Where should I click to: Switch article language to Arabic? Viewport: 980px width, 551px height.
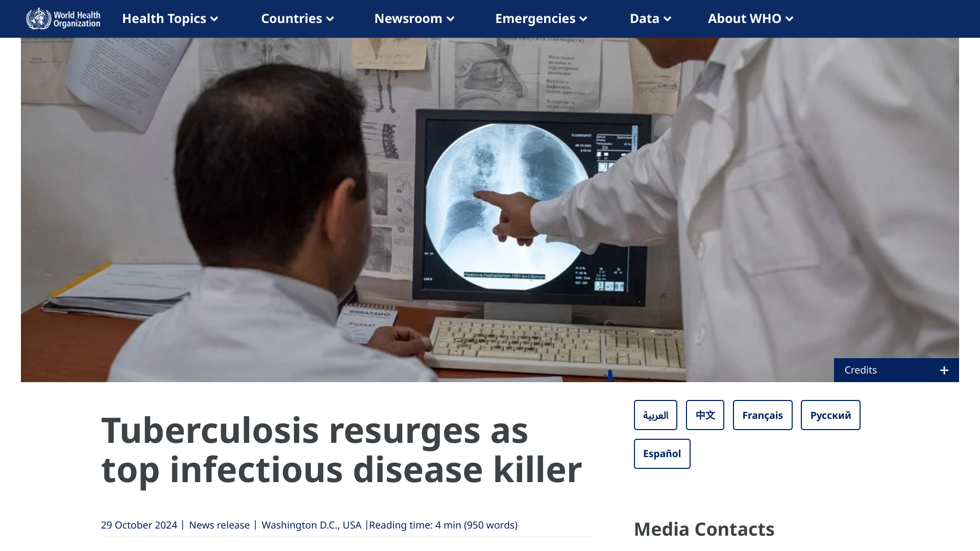pyautogui.click(x=655, y=415)
